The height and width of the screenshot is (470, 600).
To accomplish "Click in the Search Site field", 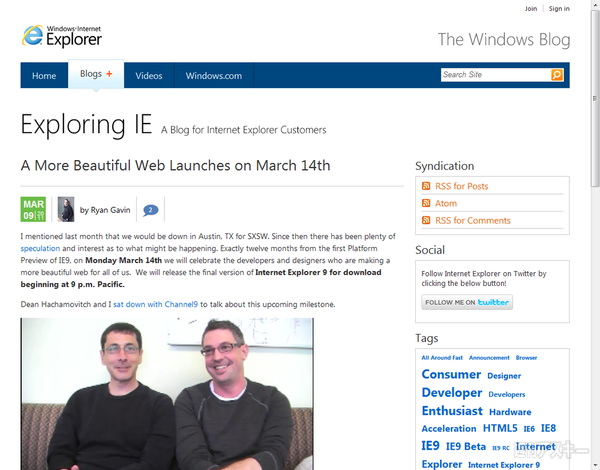I will coord(496,75).
